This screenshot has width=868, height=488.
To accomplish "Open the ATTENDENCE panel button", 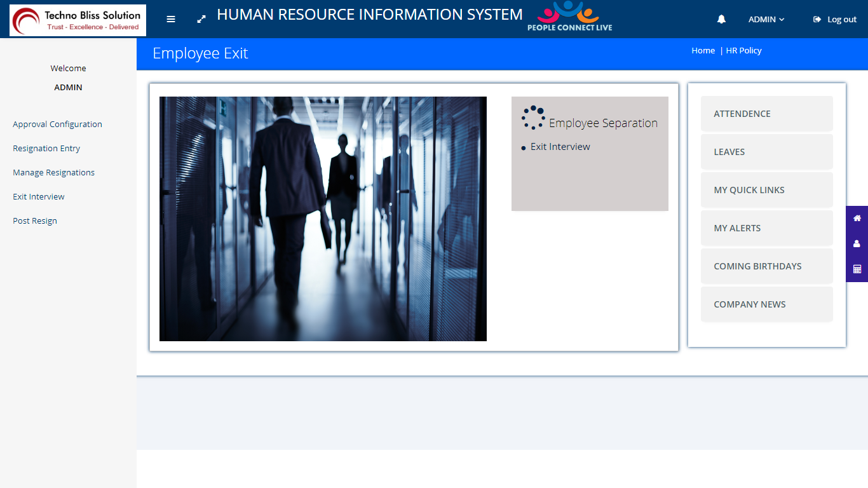I will [767, 114].
